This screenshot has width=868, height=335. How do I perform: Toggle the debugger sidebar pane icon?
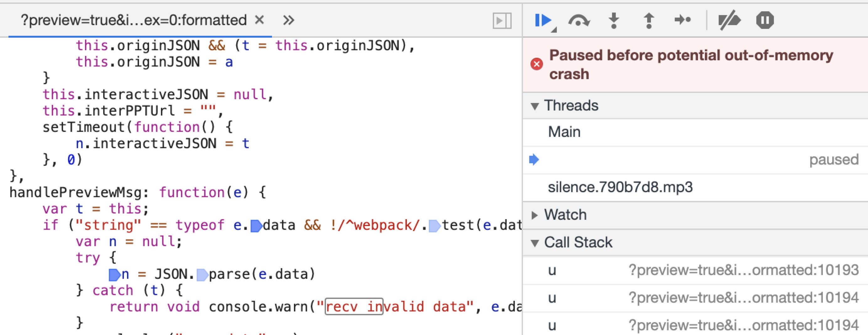click(x=502, y=21)
